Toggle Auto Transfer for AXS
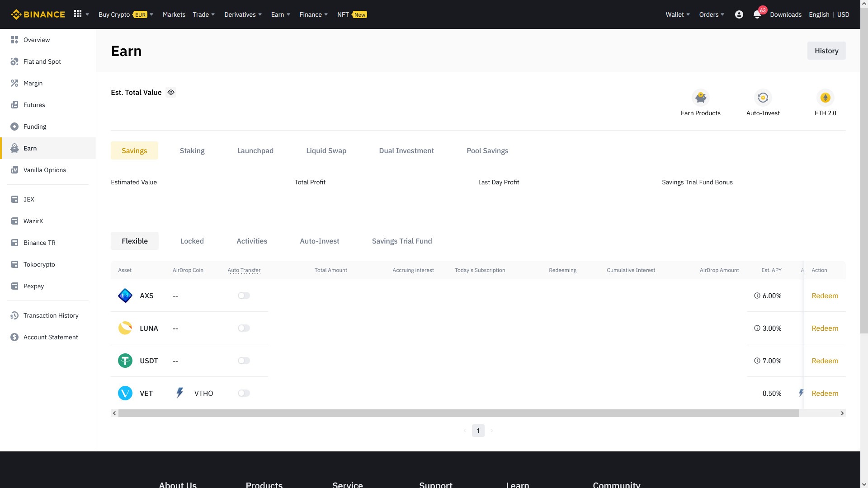868x488 pixels. pyautogui.click(x=244, y=296)
